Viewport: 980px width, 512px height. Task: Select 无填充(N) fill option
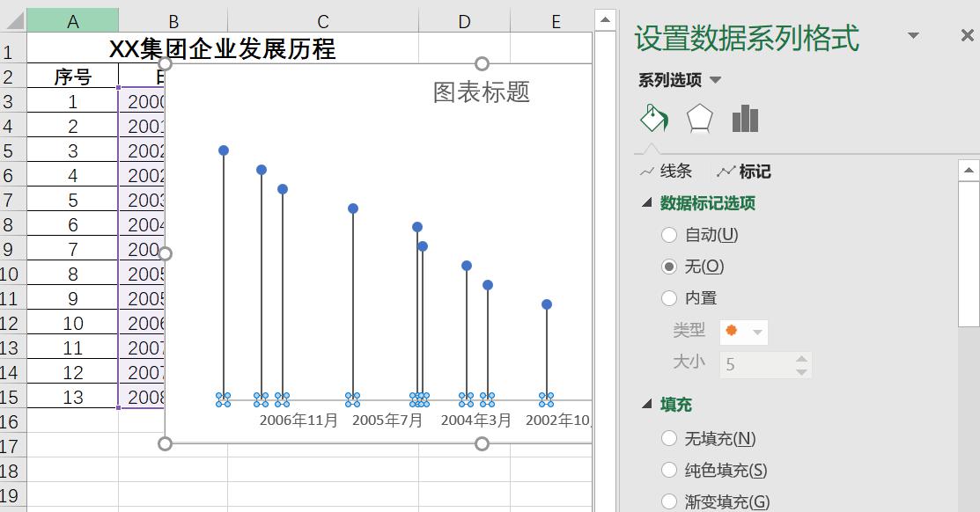[x=709, y=438]
